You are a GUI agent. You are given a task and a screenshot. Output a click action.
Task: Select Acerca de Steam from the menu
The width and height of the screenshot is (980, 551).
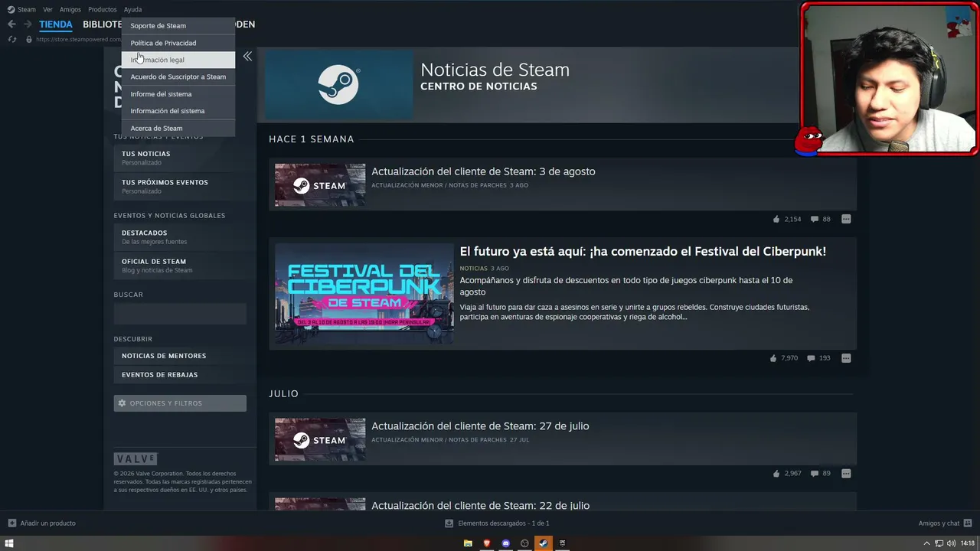tap(178, 128)
